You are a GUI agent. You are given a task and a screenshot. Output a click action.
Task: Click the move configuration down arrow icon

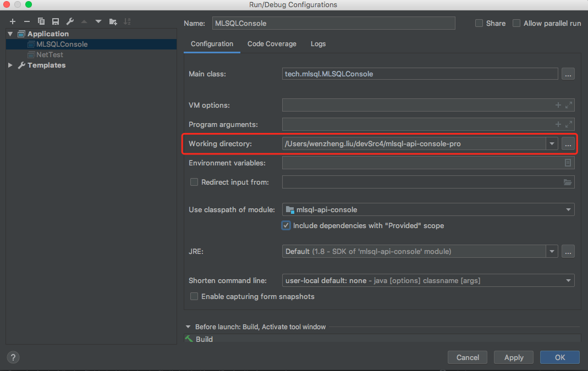(98, 21)
